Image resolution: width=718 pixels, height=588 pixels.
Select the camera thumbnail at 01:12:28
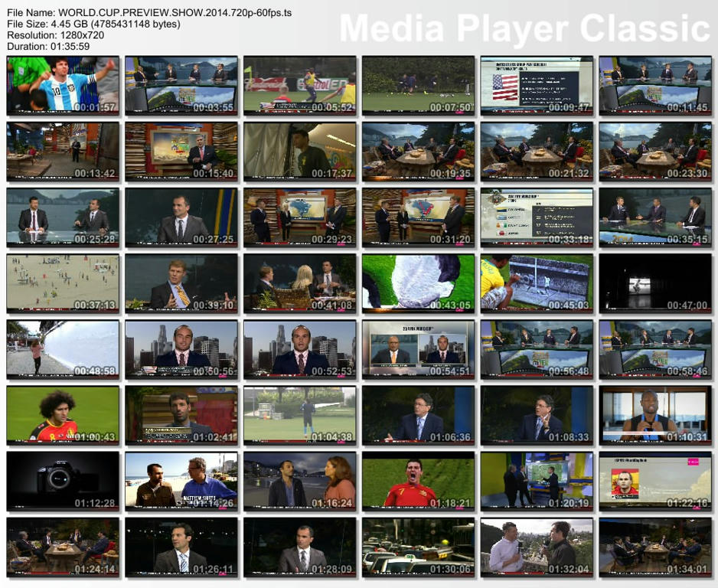pyautogui.click(x=63, y=480)
